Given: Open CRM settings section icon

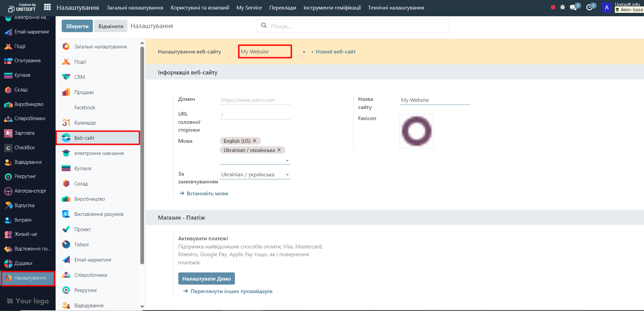Looking at the screenshot, I should pyautogui.click(x=66, y=77).
